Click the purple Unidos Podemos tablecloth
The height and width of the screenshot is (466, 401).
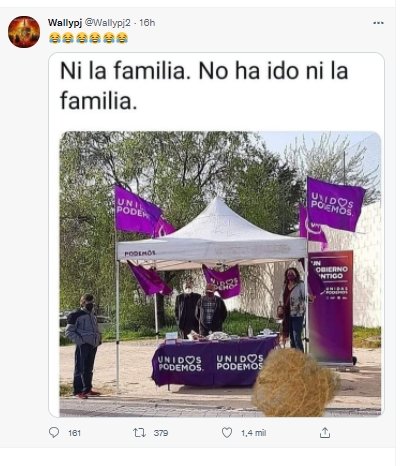(x=213, y=361)
